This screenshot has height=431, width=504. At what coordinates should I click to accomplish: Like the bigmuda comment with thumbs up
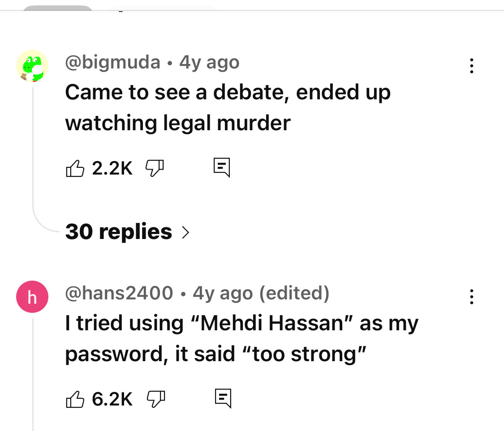coord(75,168)
